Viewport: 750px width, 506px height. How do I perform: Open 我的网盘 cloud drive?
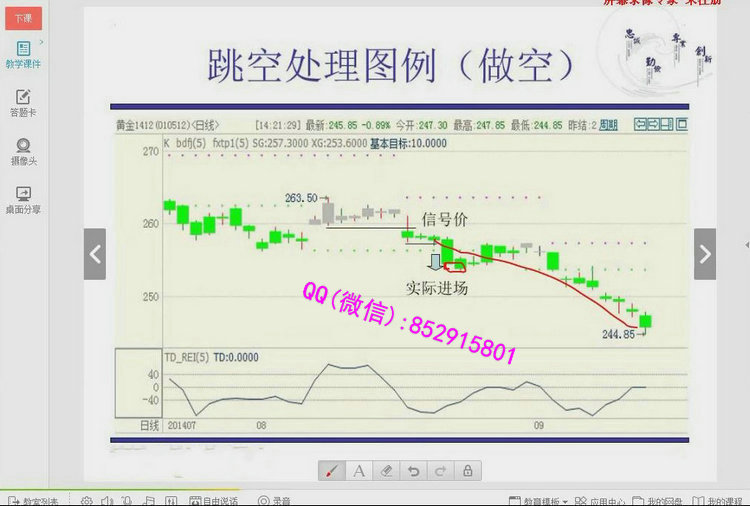click(658, 500)
